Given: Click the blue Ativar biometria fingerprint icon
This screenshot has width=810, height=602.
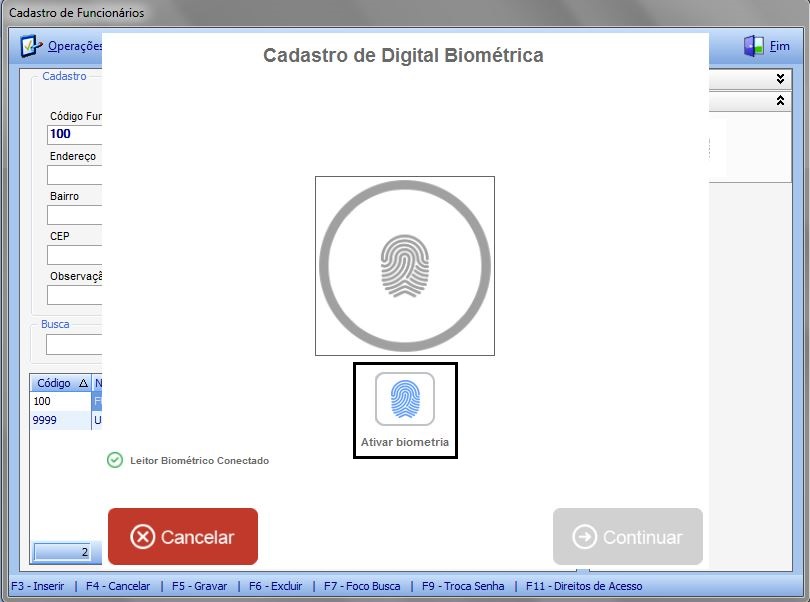Looking at the screenshot, I should click(404, 399).
